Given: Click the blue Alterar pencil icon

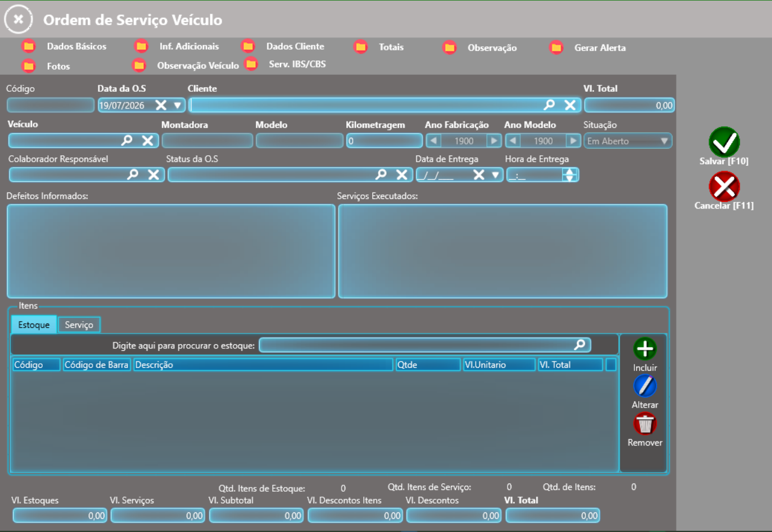Looking at the screenshot, I should point(645,386).
